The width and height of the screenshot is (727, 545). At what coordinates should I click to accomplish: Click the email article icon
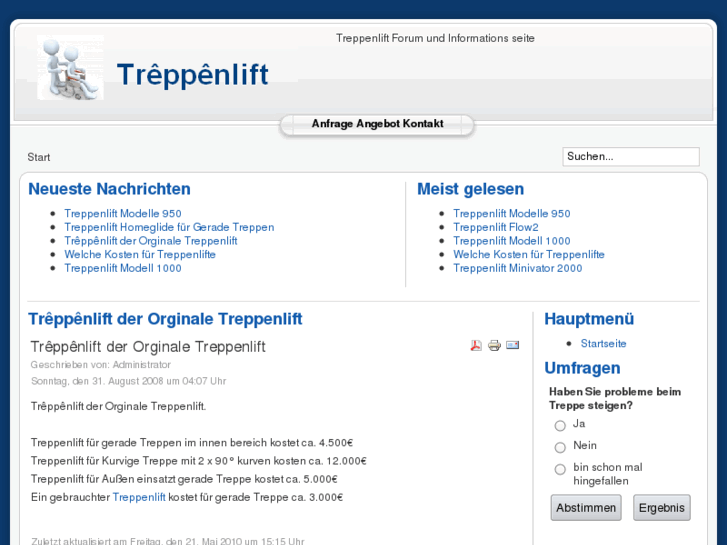tap(512, 345)
